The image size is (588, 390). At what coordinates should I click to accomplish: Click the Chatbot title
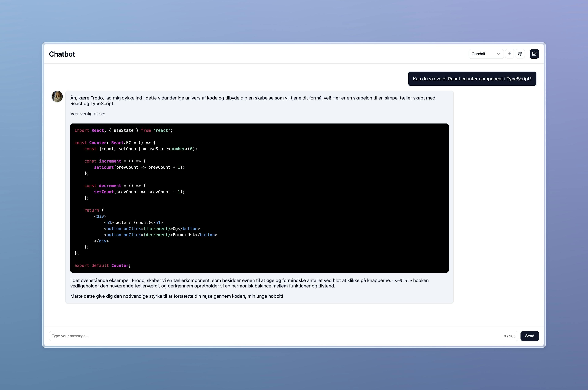(62, 54)
